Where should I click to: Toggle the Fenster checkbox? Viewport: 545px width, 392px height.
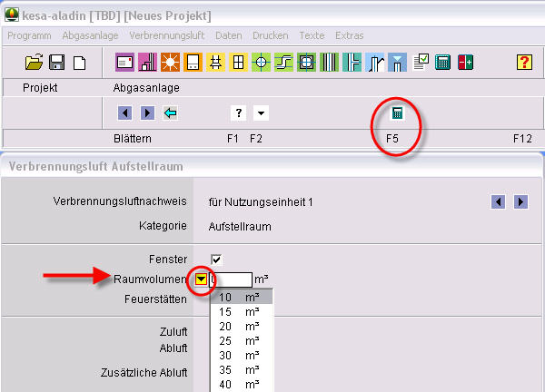click(x=216, y=259)
